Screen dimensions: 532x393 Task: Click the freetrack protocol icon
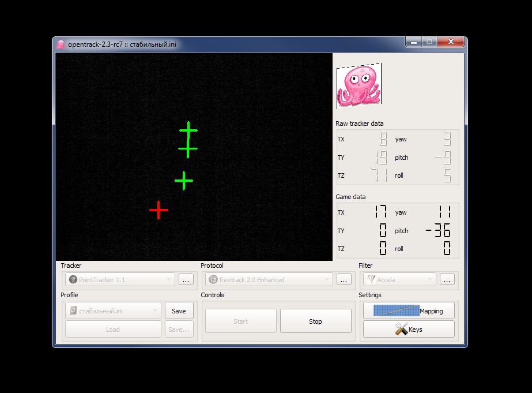pos(213,279)
